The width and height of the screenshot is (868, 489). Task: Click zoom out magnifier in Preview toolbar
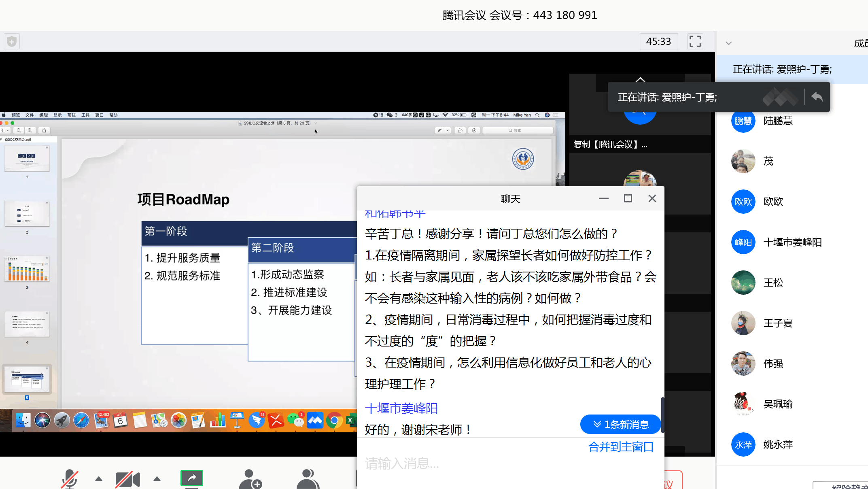coord(19,130)
